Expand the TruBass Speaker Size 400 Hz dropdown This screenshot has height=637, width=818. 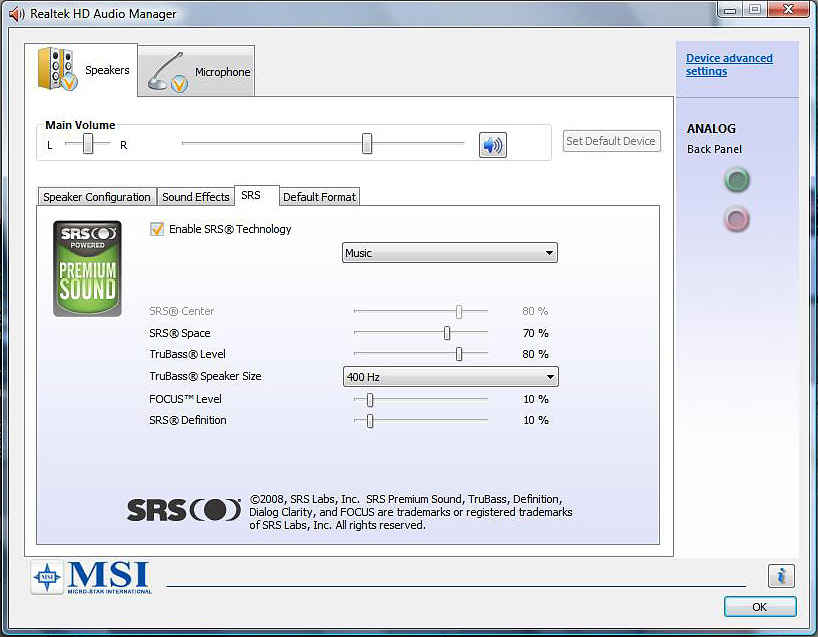[x=451, y=377]
